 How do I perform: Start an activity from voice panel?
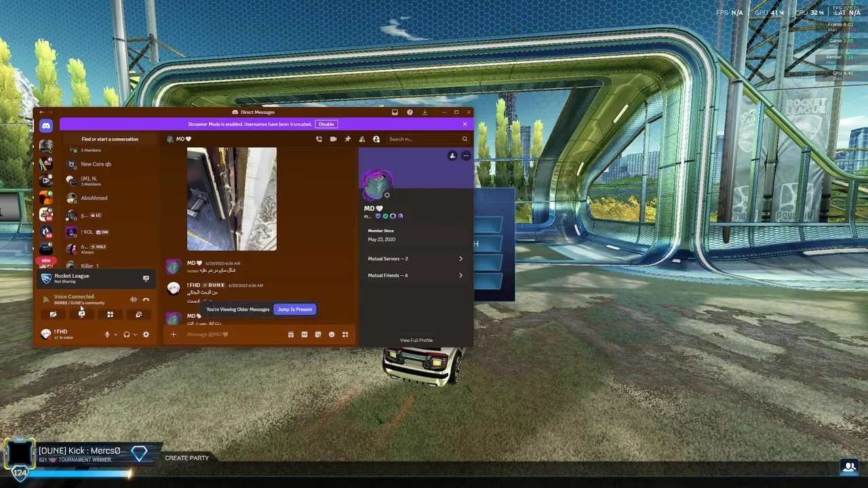pyautogui.click(x=110, y=314)
